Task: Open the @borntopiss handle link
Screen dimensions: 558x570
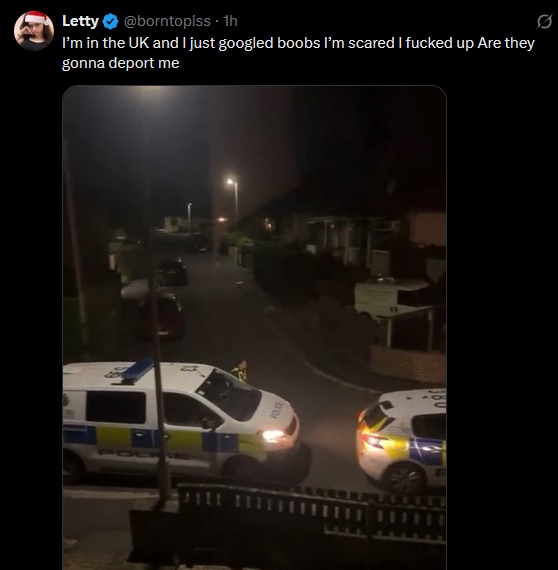Action: 167,21
